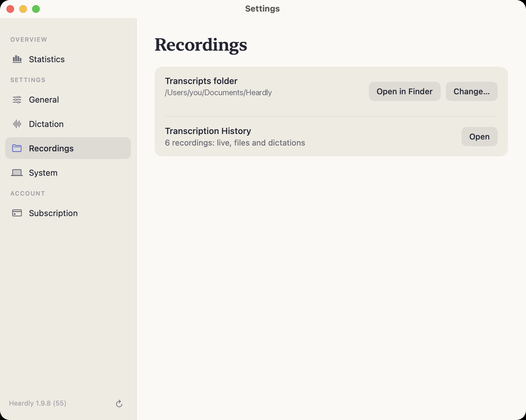Viewport: 526px width, 420px height.
Task: Switch to Dictation settings
Action: 68,124
